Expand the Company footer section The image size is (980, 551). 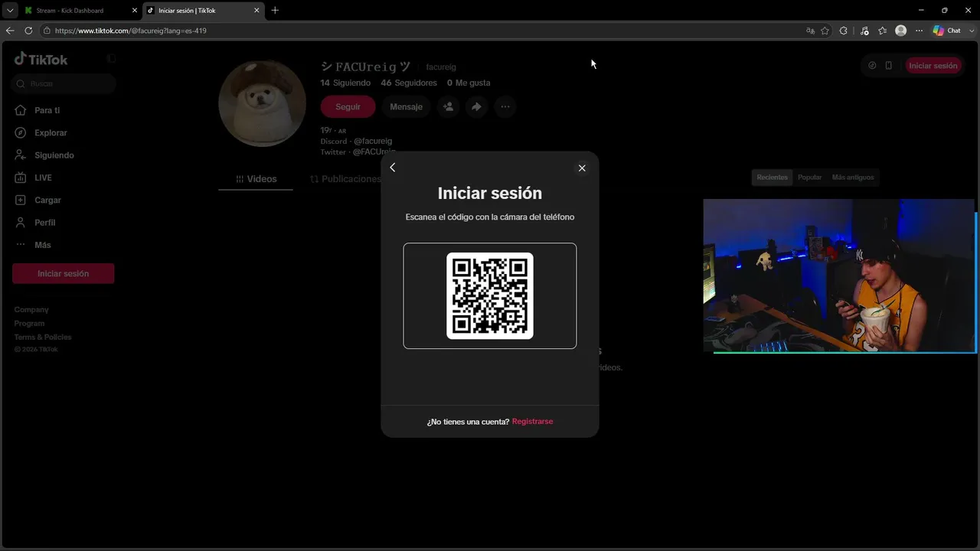(x=31, y=310)
